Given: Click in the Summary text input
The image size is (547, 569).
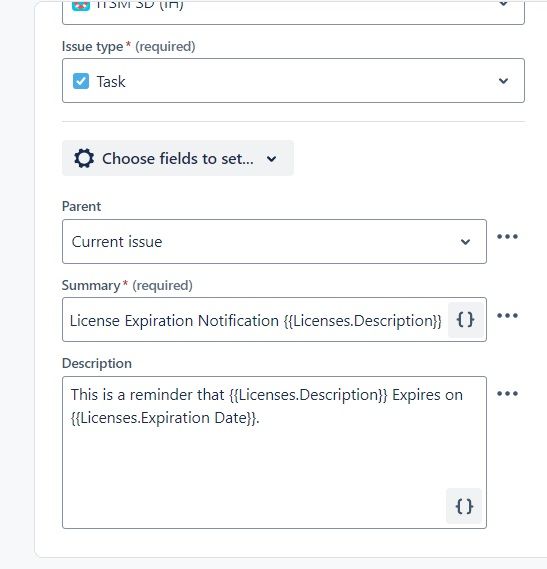Looking at the screenshot, I should point(256,320).
